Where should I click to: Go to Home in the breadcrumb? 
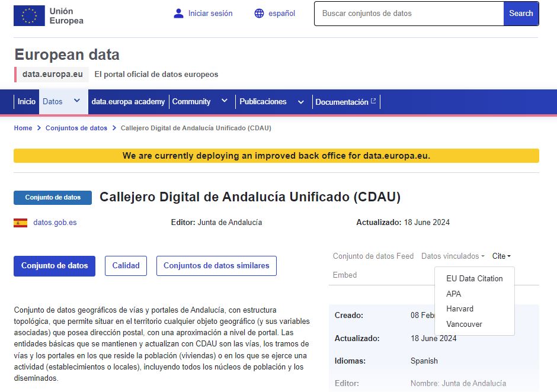[23, 128]
